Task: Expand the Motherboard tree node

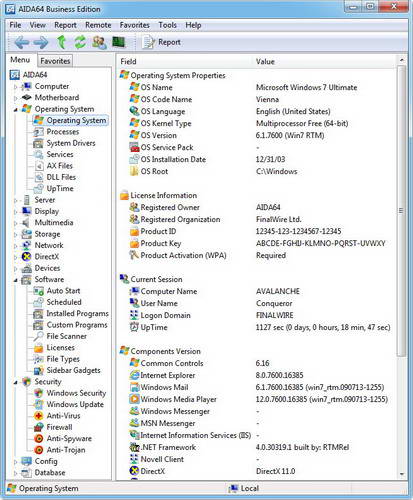Action: 15,98
